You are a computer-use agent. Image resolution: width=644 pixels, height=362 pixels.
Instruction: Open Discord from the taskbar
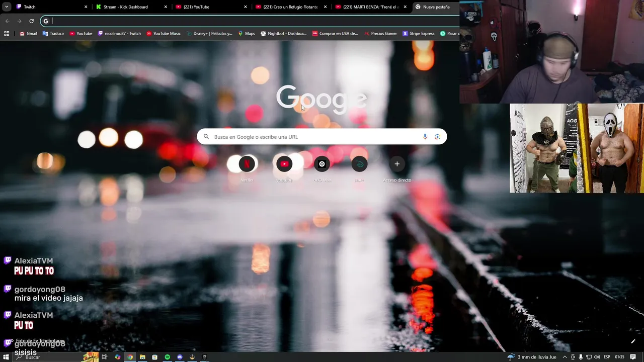coord(180,357)
